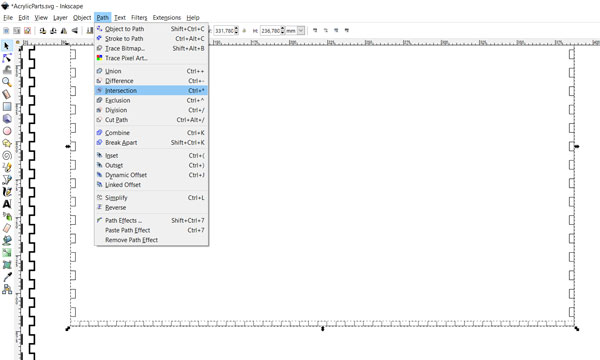Click the Deselect toolbar icon

tap(27, 30)
